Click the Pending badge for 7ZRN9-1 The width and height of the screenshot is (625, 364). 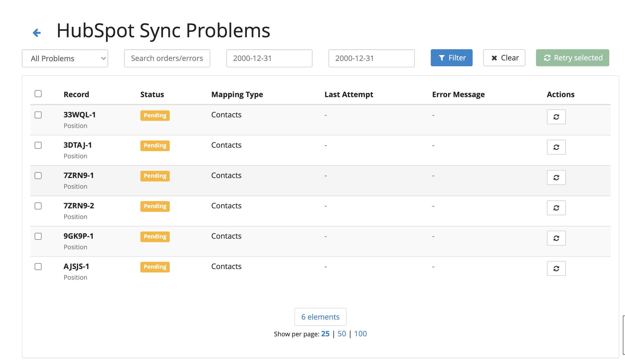tap(155, 176)
